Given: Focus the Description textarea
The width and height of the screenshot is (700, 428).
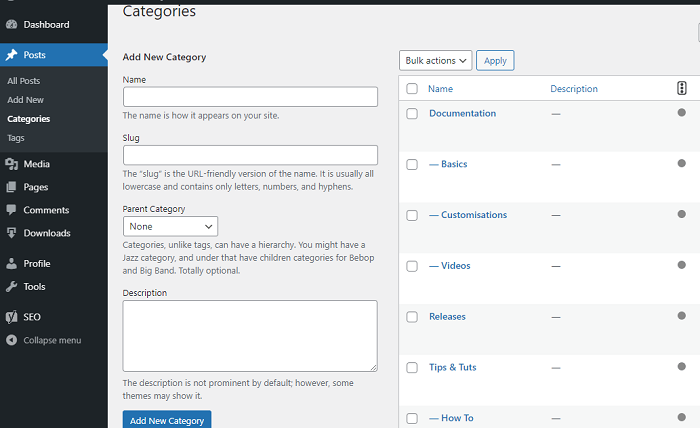Looking at the screenshot, I should [x=250, y=336].
